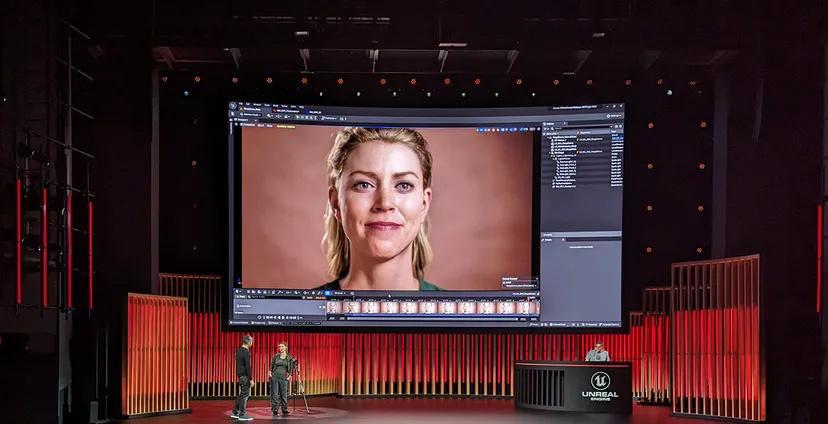Open the frame rate dropdown in Sequencer toolbar
Image resolution: width=828 pixels, height=424 pixels.
coord(340,293)
